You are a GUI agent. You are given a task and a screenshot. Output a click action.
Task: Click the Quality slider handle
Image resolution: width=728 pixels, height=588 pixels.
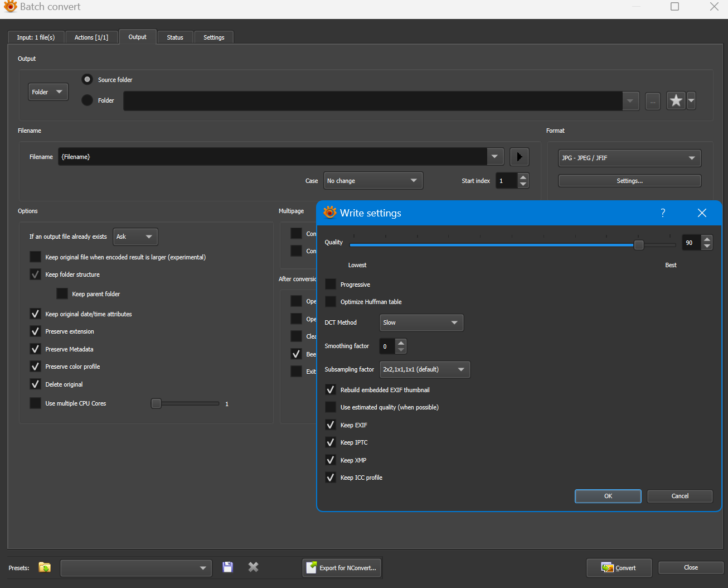639,245
